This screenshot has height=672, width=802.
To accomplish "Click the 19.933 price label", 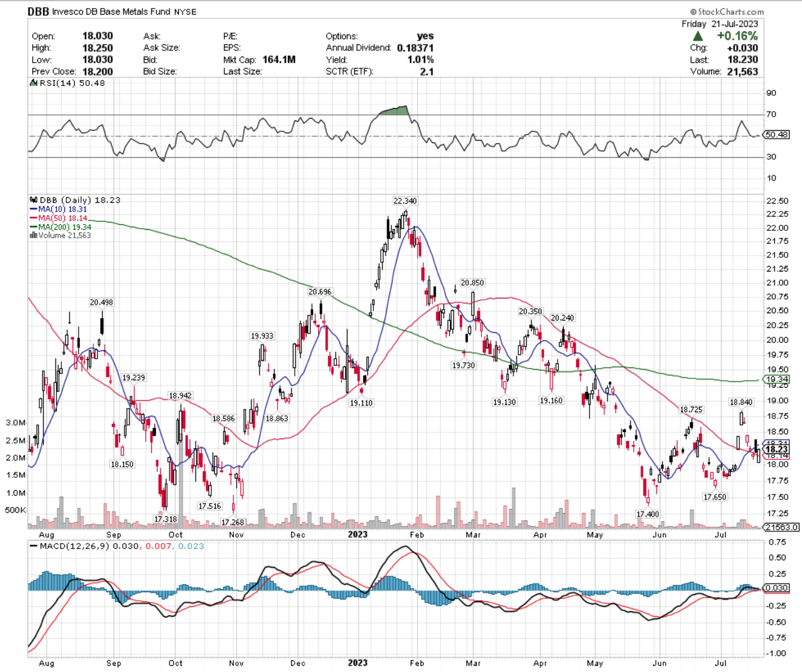I will (x=262, y=336).
